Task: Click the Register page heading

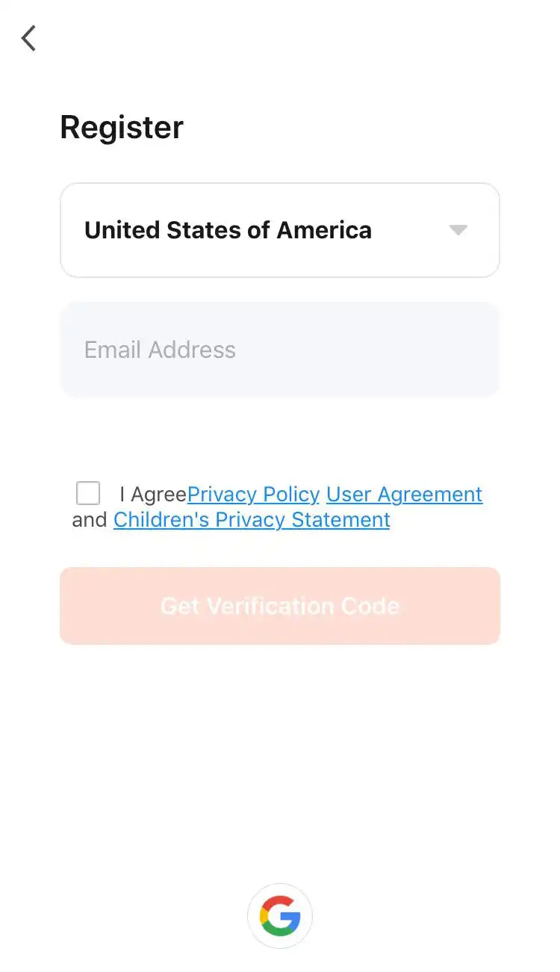Action: click(122, 127)
